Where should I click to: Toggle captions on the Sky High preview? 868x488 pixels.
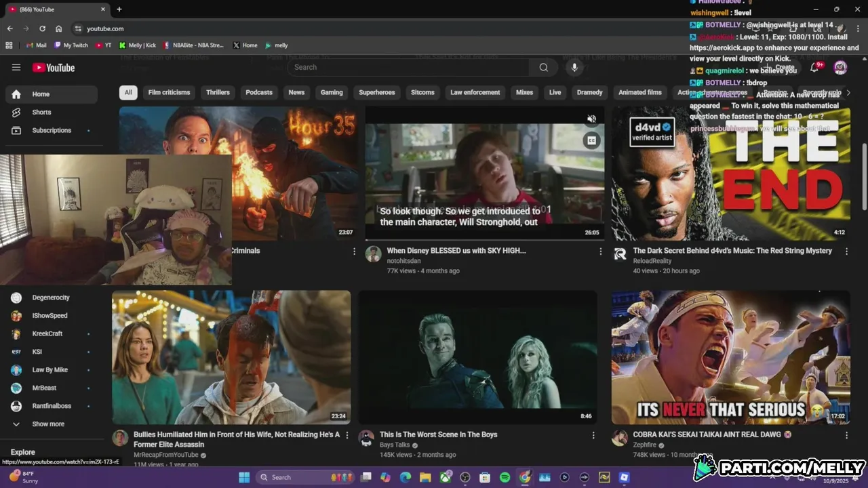pos(591,140)
